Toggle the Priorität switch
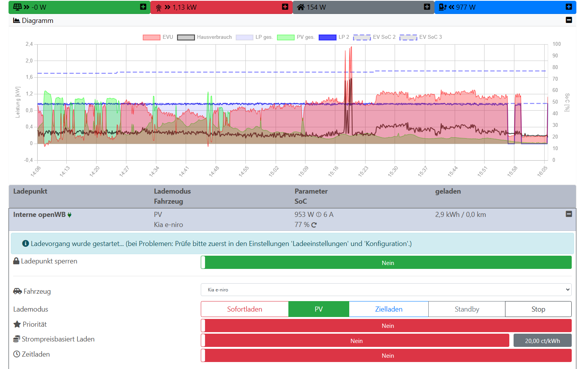Viewport: 588px width, 369px height. [x=386, y=326]
